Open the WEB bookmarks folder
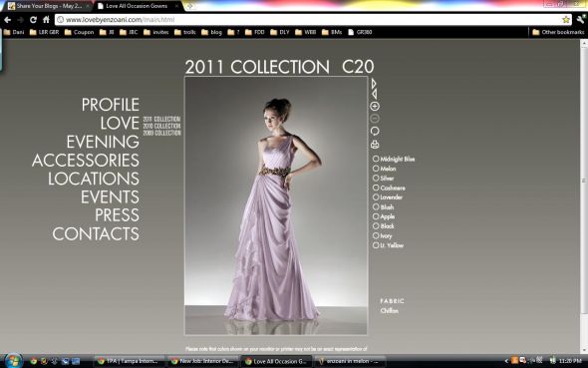The height and width of the screenshot is (368, 588). pos(306,32)
